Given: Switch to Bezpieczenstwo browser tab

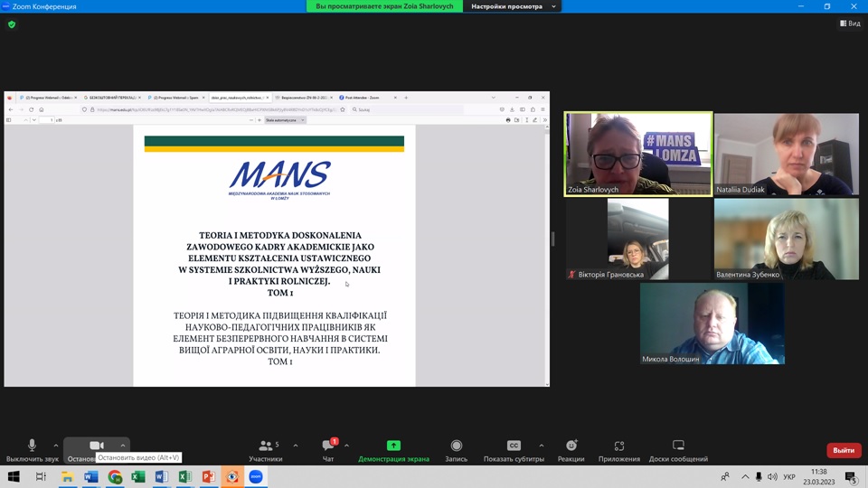Looking at the screenshot, I should point(303,98).
